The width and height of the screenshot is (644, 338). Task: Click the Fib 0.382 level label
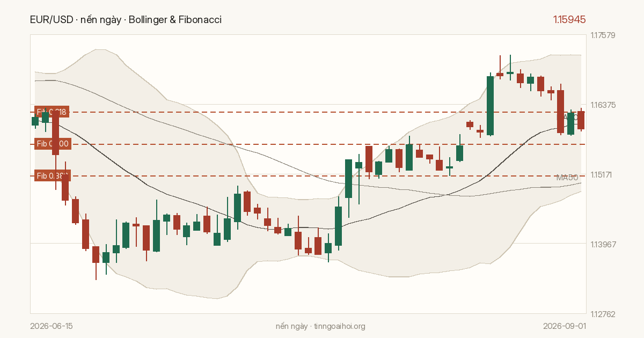click(x=52, y=176)
